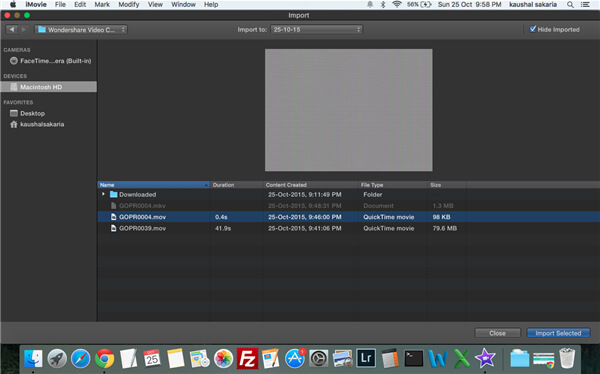Click the battery status indicator

(x=419, y=5)
